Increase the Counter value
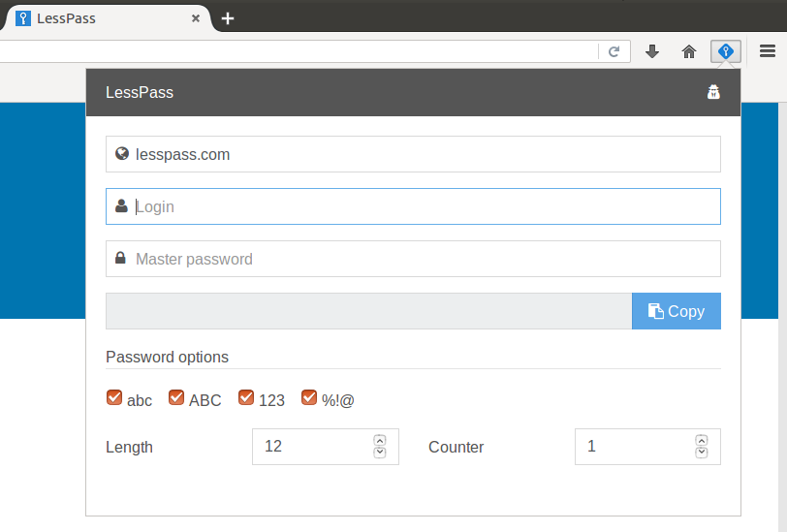787x532 pixels. click(702, 441)
